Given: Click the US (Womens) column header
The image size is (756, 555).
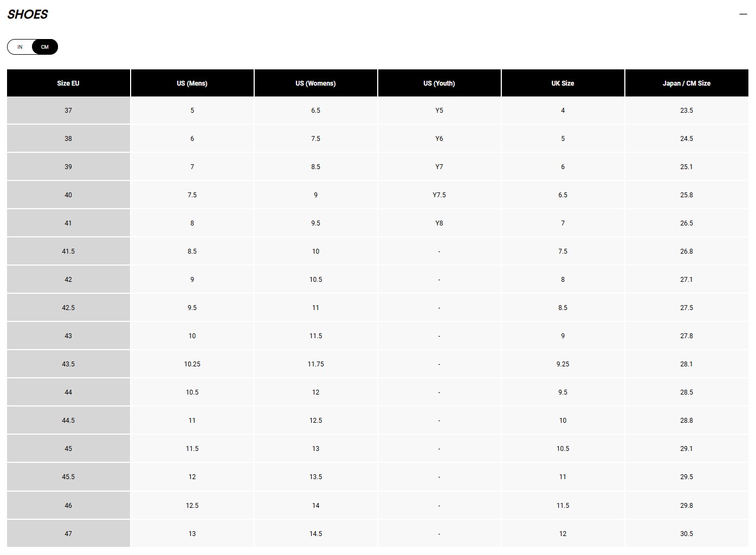Looking at the screenshot, I should 315,83.
